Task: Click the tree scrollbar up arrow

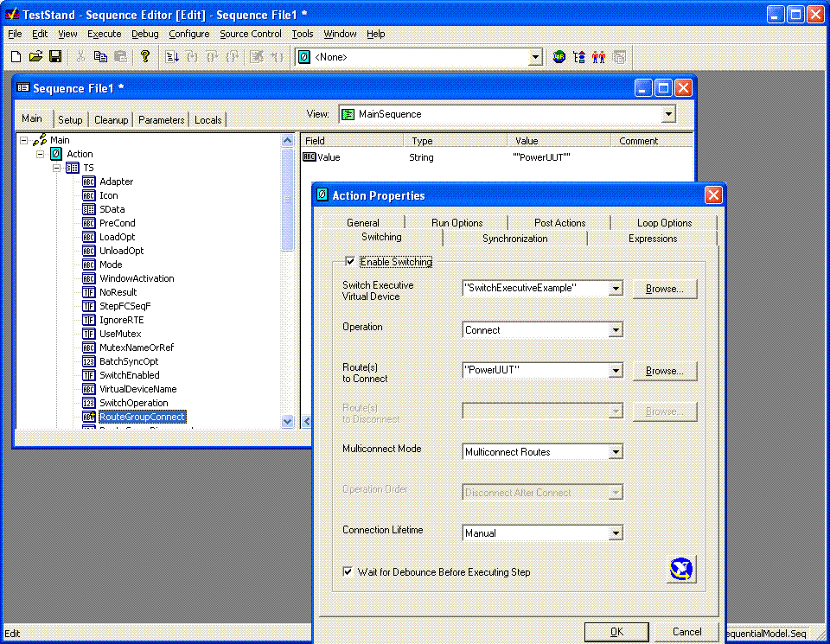Action: 287,140
